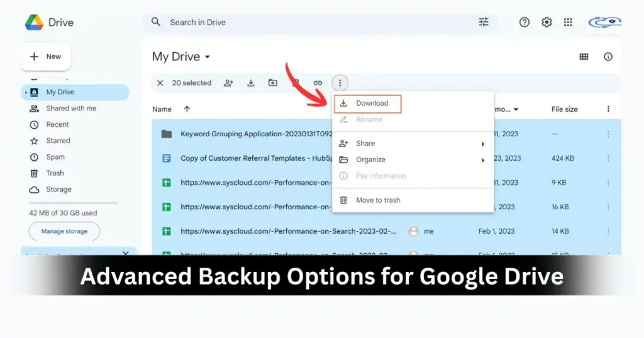Open search filter options icon
Screen dimensions: 644x338
(484, 22)
